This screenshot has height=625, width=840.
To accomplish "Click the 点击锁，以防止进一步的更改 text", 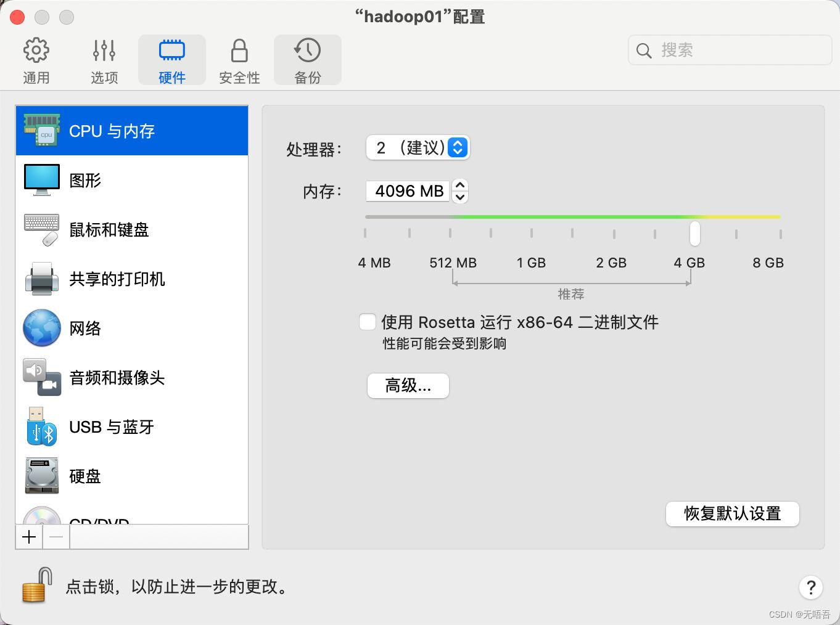I will 177,586.
